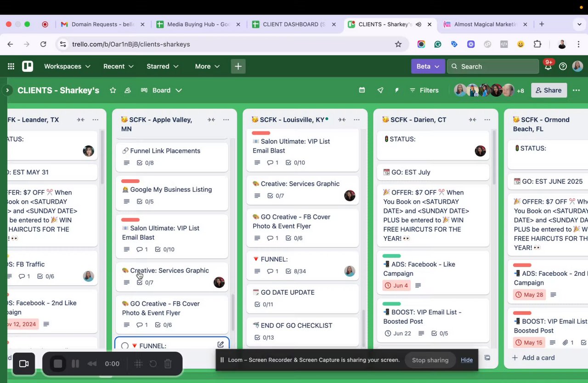The width and height of the screenshot is (588, 383).
Task: Open the Trello apps grid switcher
Action: [11, 66]
